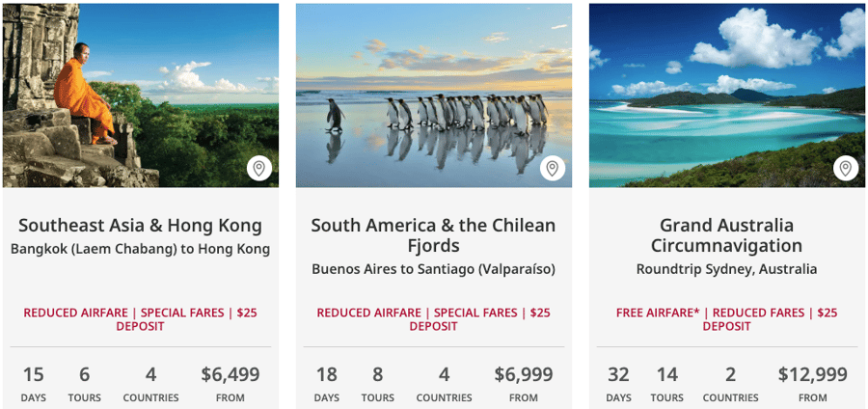Open Grand Australia Circumnavigation title
Viewport: 868px width, 409px height.
point(727,235)
